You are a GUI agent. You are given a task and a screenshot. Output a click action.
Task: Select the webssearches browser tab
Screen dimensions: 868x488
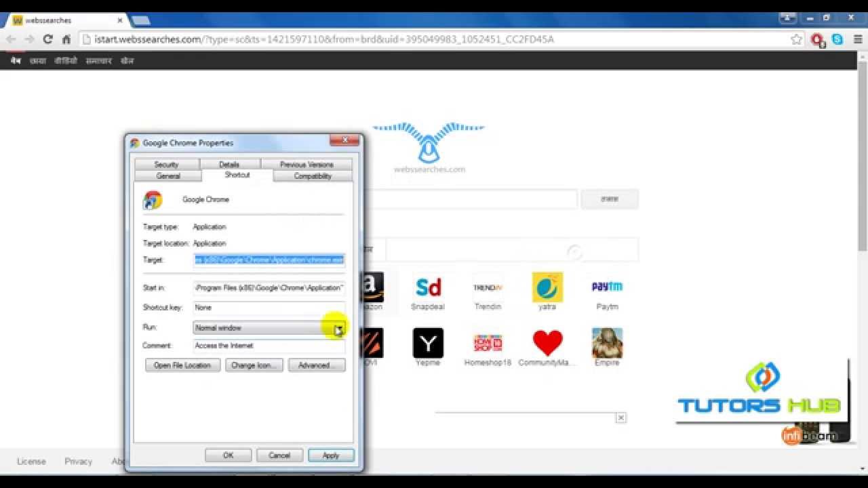click(64, 20)
